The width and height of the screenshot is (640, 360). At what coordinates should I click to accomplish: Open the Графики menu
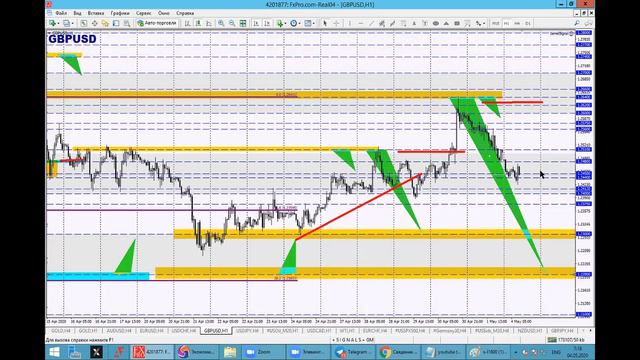[x=120, y=13]
